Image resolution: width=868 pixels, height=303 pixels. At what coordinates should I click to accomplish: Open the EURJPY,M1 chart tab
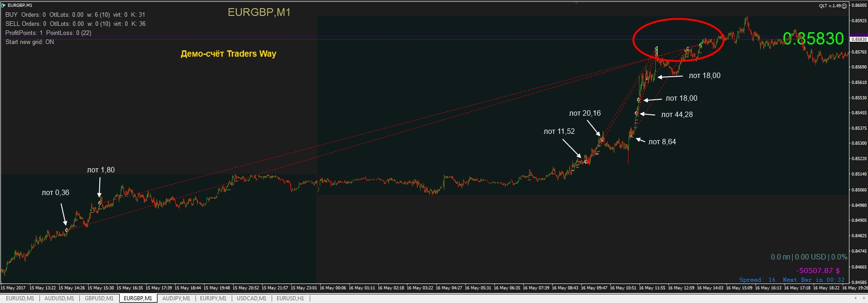(213, 298)
